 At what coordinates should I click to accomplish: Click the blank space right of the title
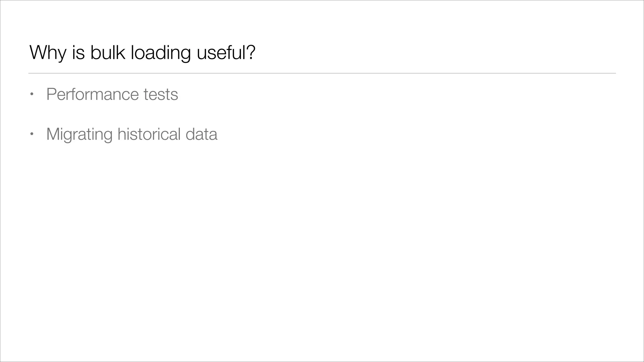(440, 52)
